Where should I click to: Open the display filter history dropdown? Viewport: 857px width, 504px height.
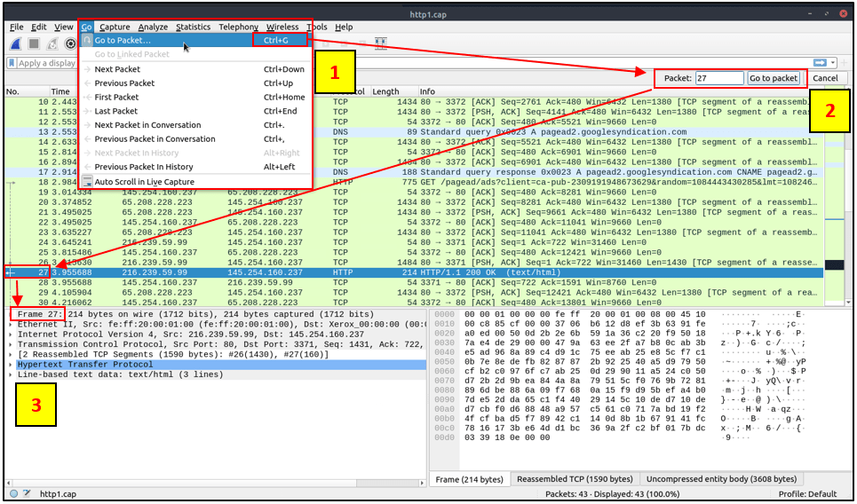tap(833, 63)
